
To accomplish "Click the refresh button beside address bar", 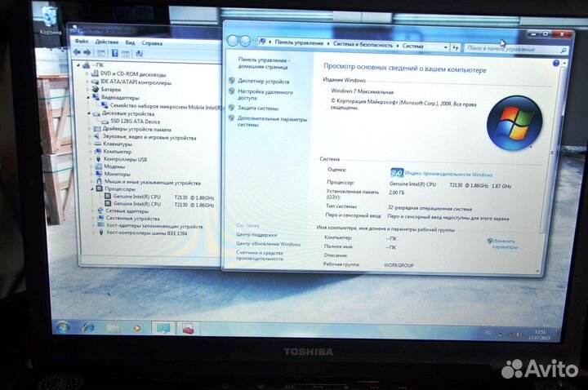I will (x=455, y=47).
